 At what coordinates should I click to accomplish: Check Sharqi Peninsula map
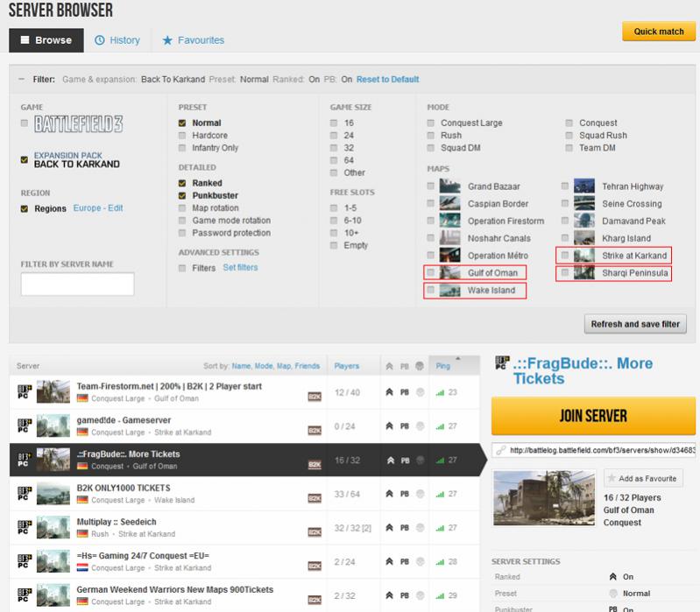coord(565,272)
